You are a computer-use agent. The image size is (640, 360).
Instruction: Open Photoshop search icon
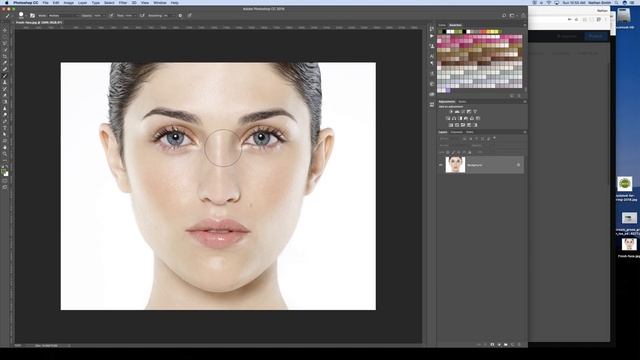click(504, 16)
